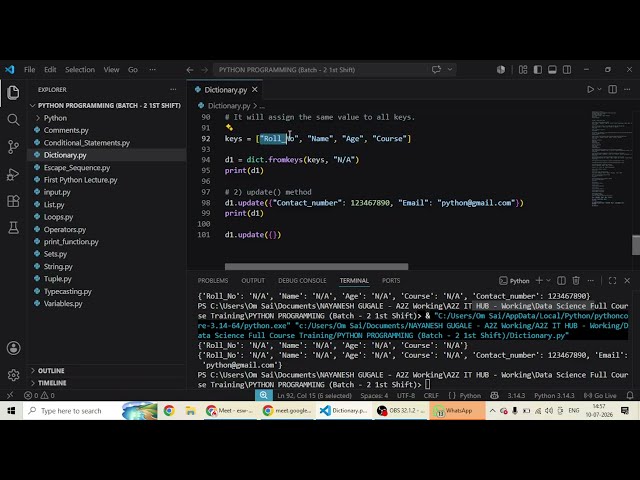The width and height of the screenshot is (640, 480).
Task: Open the Copilot chat icon in title bar
Action: click(436, 69)
